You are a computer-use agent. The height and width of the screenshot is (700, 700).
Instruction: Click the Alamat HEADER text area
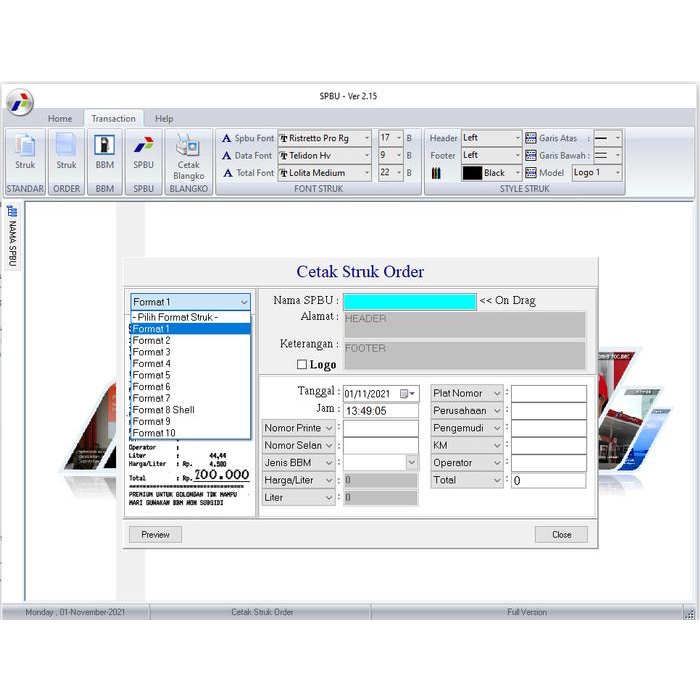pos(464,325)
